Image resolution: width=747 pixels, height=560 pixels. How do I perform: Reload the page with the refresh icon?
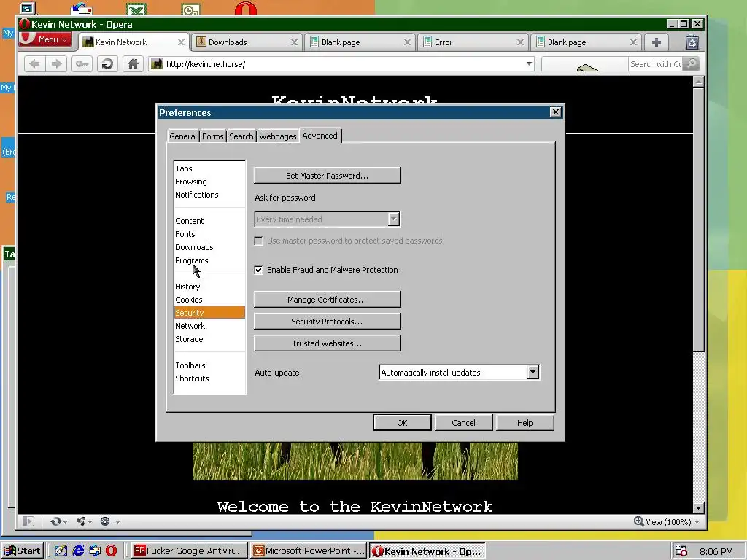click(107, 64)
